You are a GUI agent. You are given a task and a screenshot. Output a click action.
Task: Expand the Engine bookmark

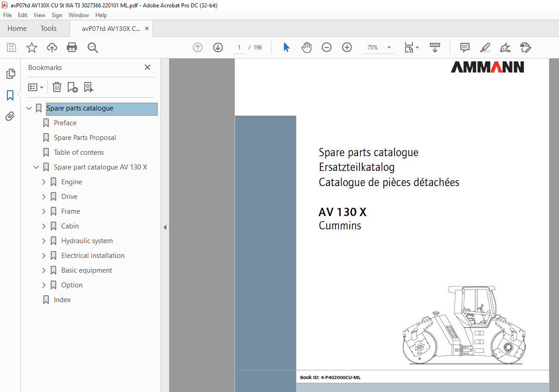coord(44,182)
